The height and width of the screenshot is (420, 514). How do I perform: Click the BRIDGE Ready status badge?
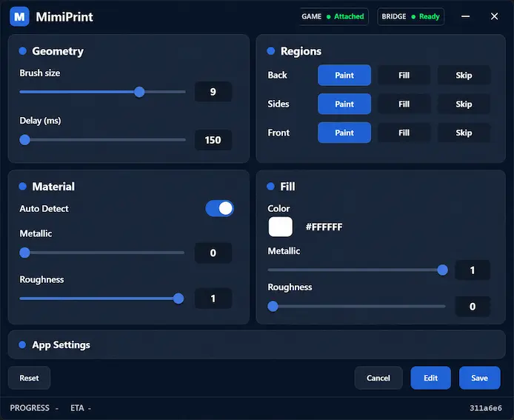click(x=411, y=16)
